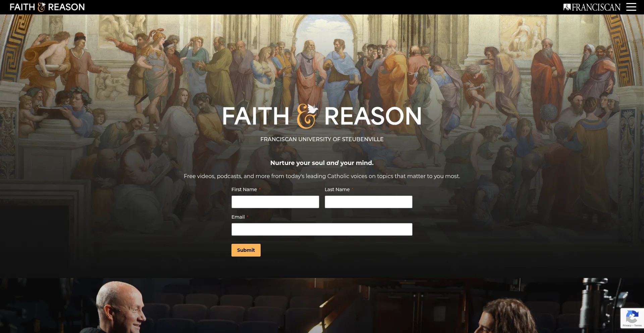Submit the signup form
Viewport: 644px width, 333px height.
point(246,250)
